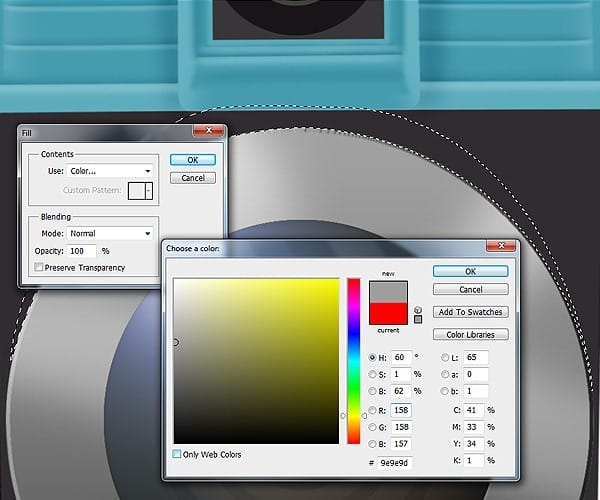
Task: Select the L lightness radio button
Action: (x=444, y=357)
